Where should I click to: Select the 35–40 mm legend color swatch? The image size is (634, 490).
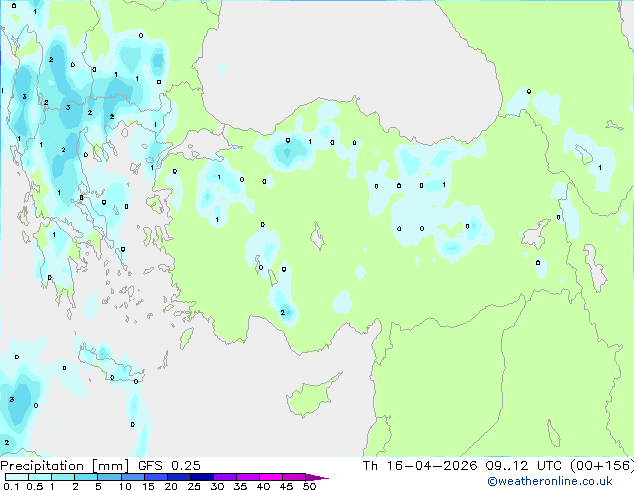pyautogui.click(x=248, y=477)
